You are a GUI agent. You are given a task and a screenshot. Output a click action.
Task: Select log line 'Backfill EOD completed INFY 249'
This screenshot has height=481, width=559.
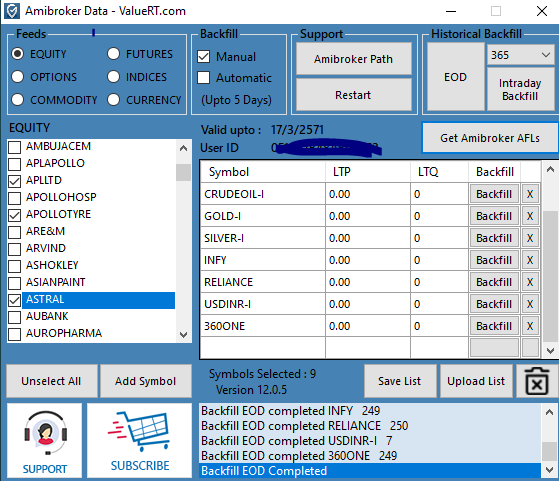(x=370, y=411)
